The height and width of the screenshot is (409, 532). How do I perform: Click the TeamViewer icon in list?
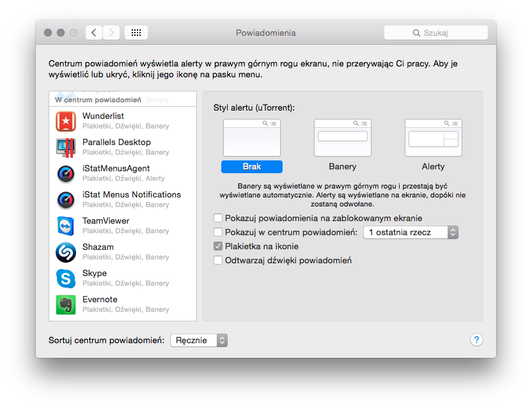click(x=66, y=226)
